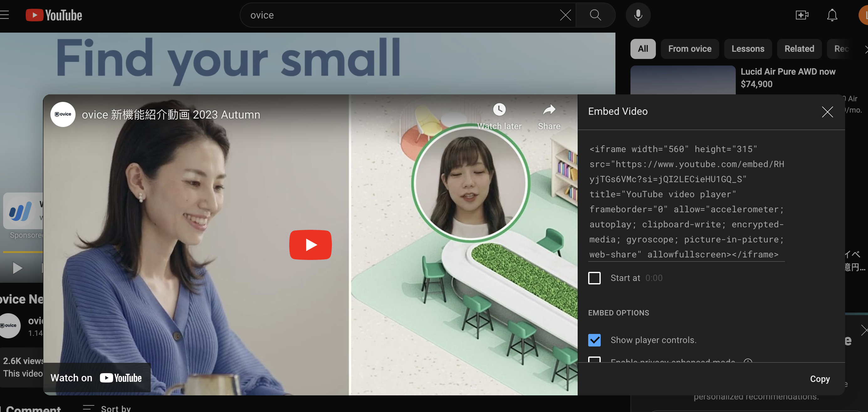Close the Embed Video dialog
Screen dimensions: 868x412
point(827,112)
